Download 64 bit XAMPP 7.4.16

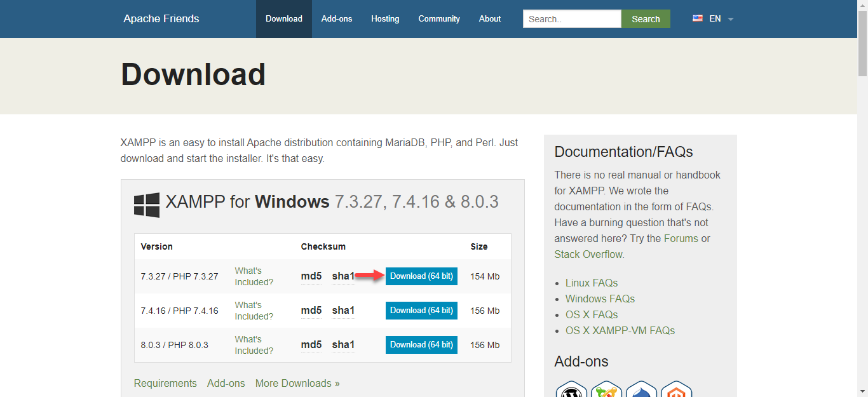[x=421, y=311]
